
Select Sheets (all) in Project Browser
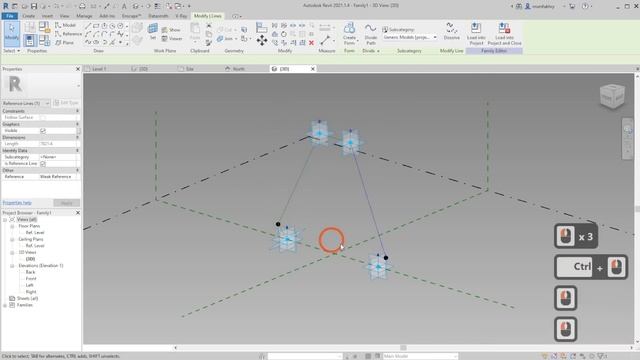click(27, 298)
